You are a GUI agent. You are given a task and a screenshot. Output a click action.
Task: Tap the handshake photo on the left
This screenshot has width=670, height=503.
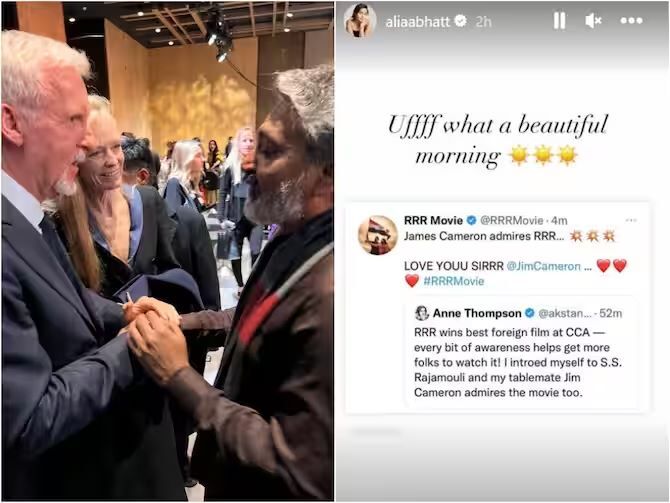click(168, 251)
